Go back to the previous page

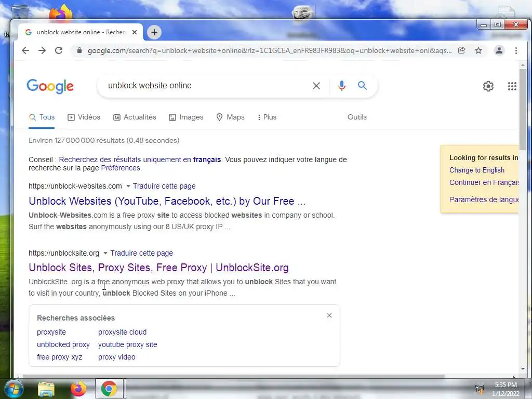tap(25, 50)
